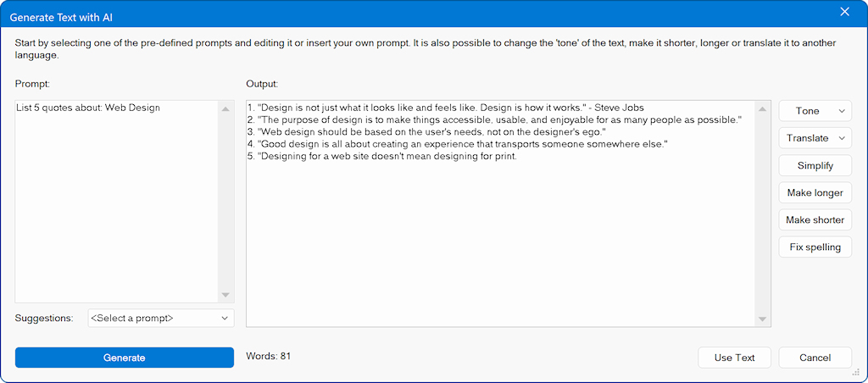Click inside the Output text area
Screen dimensions: 868x383
[x=500, y=214]
